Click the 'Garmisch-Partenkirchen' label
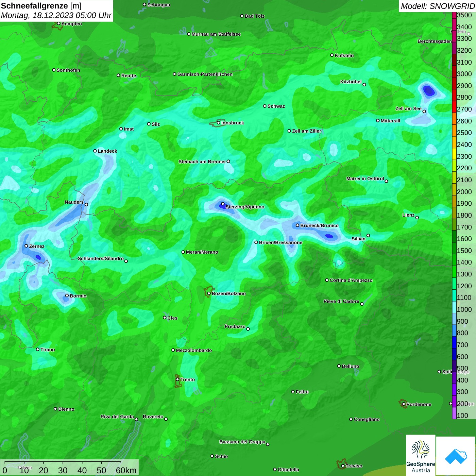 point(205,74)
